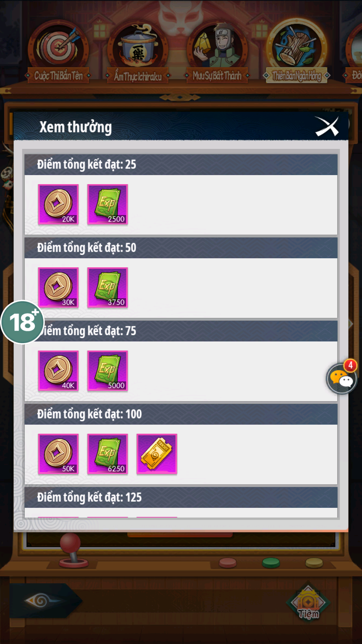This screenshot has height=644, width=362.
Task: Tap the 50K coin reward icon
Action: [58, 454]
